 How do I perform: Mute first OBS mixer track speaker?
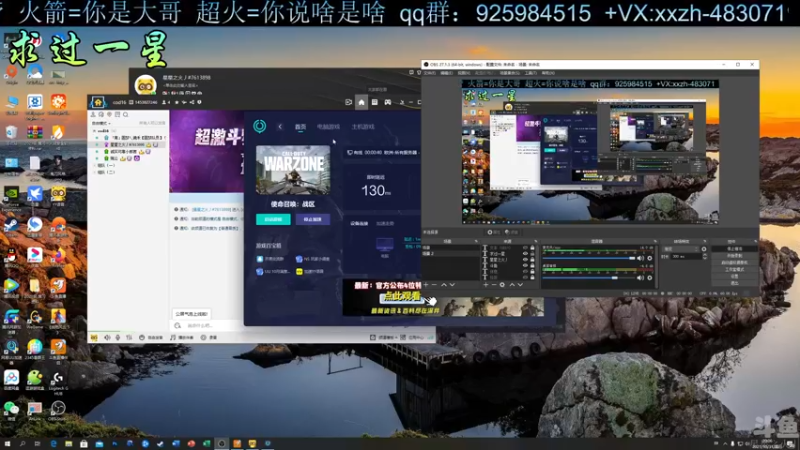(x=640, y=259)
